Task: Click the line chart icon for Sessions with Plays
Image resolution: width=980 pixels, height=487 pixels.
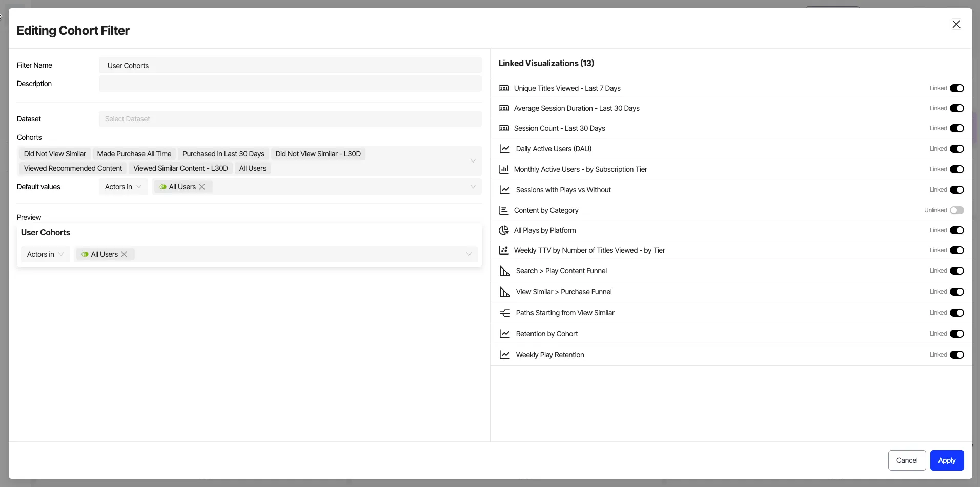Action: pos(505,190)
